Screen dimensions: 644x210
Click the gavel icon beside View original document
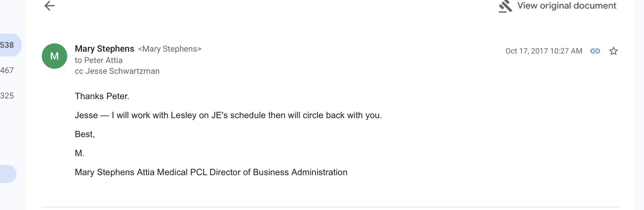point(505,6)
